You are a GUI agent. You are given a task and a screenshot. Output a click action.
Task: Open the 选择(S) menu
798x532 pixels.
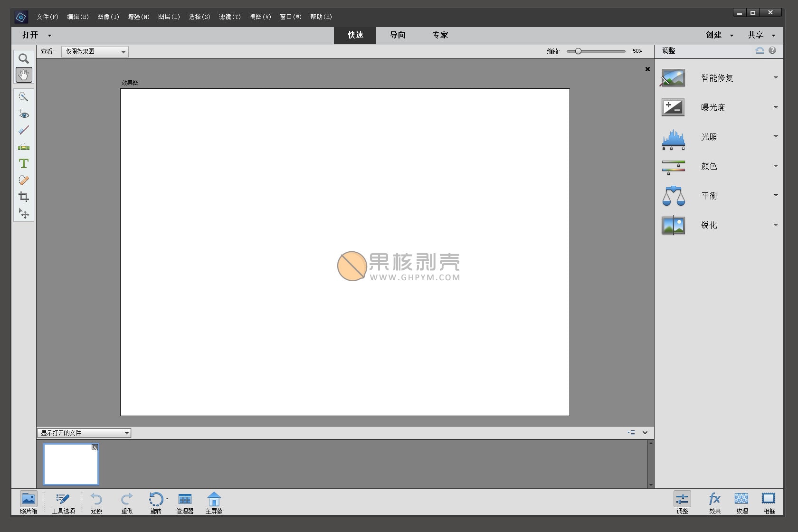199,17
